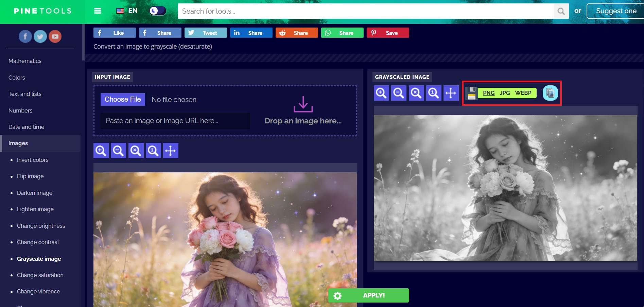
Task: Zoom in on the input image
Action: [101, 150]
